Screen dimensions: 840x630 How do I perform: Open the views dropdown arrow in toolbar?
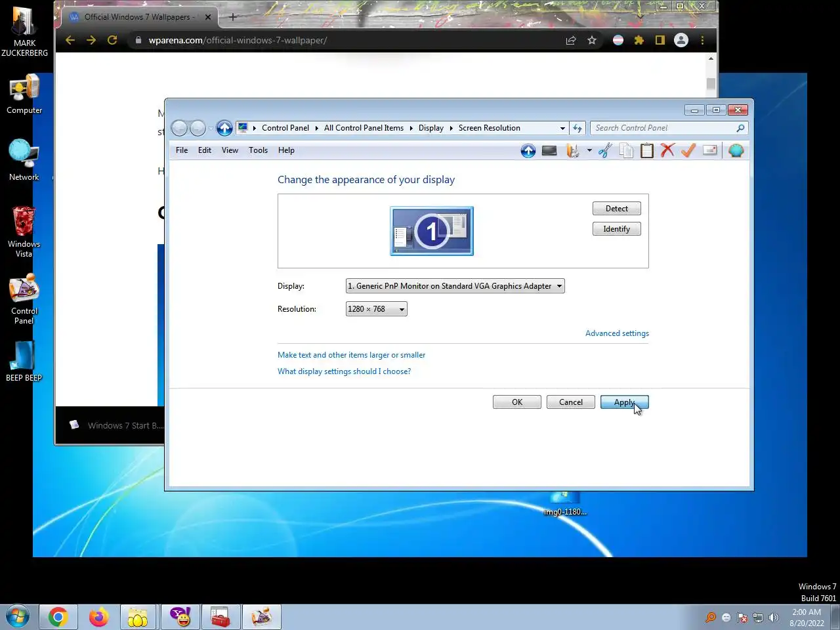click(589, 151)
